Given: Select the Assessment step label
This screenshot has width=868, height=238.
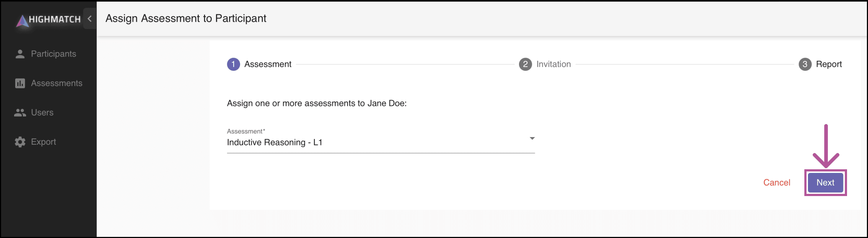Looking at the screenshot, I should (268, 64).
